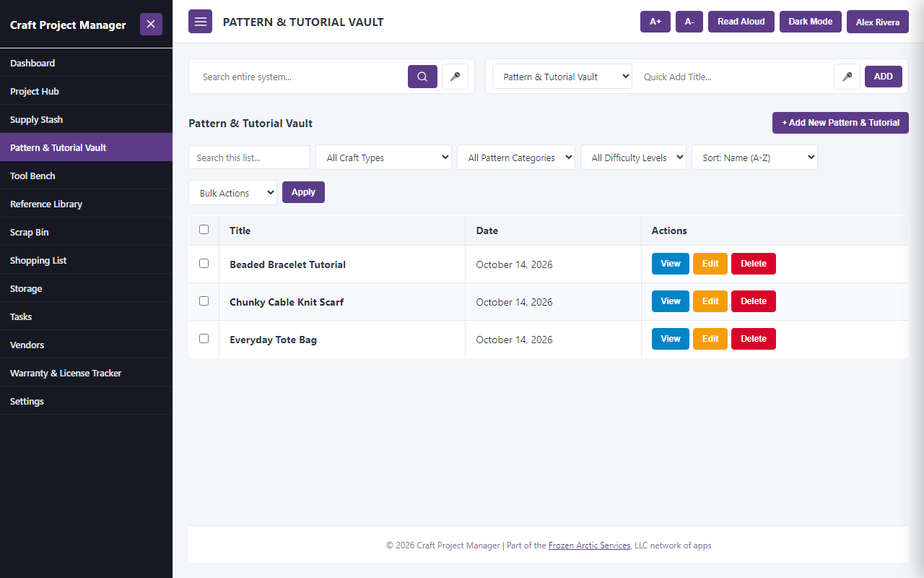Increase font size with A+
Image resolution: width=924 pixels, height=578 pixels.
tap(655, 22)
